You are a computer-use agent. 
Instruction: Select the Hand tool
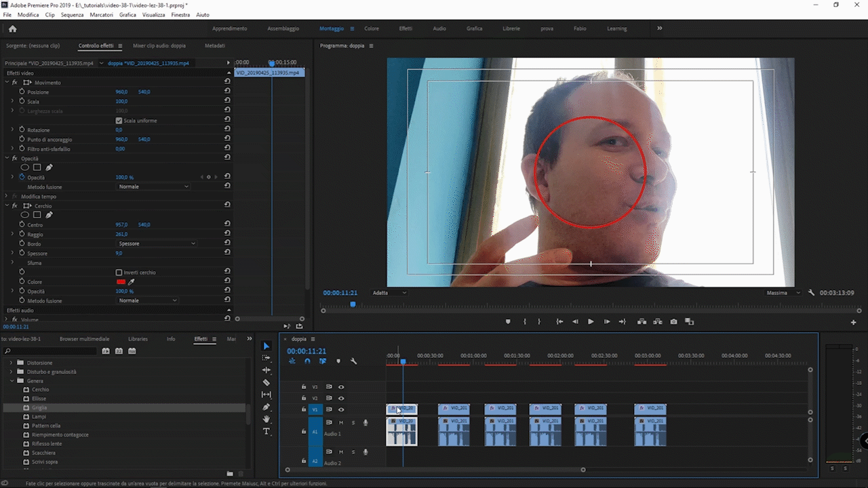click(x=266, y=419)
